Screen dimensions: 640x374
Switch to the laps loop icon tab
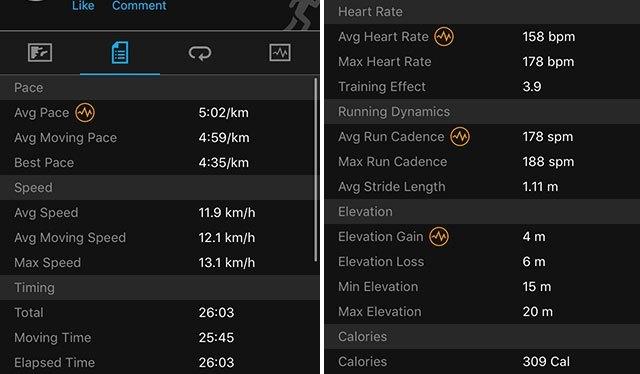point(200,53)
